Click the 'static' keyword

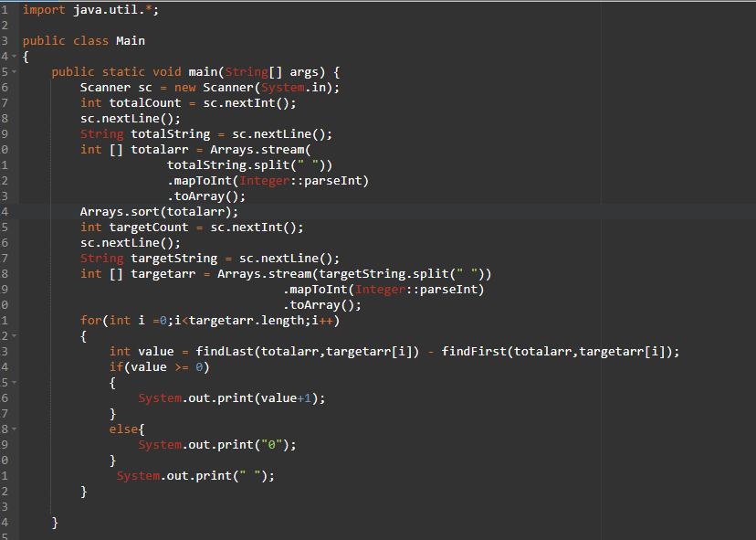point(123,72)
